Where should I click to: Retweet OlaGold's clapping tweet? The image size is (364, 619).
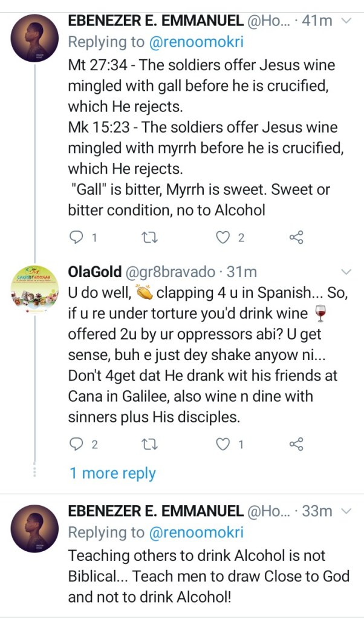point(148,445)
